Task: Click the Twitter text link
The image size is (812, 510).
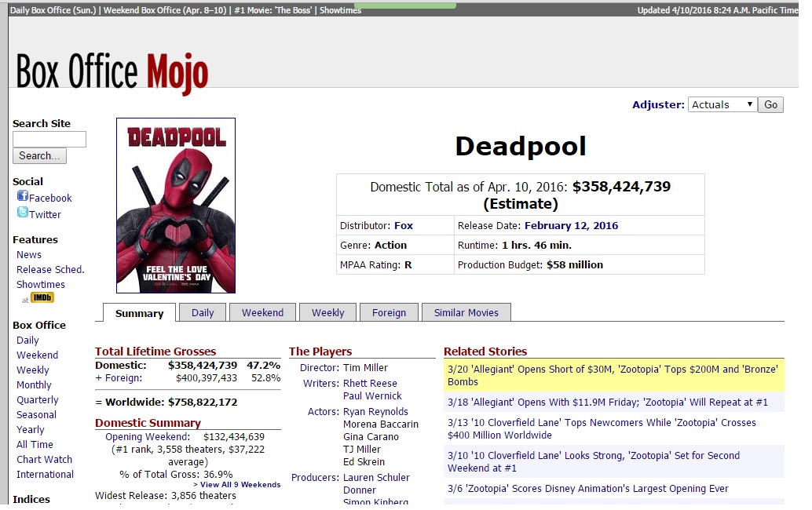Action: [45, 215]
